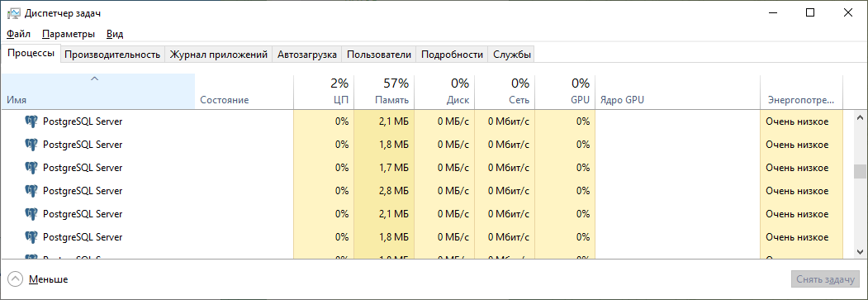This screenshot has height=300, width=868.
Task: Select the PostgreSQL Server name in the 2,8 МБ row
Action: coord(83,191)
